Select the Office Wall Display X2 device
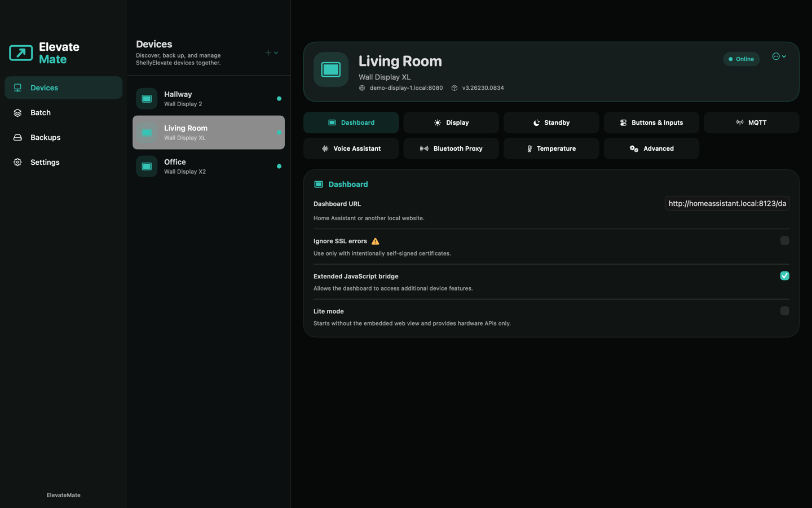The image size is (812, 508). tap(209, 167)
